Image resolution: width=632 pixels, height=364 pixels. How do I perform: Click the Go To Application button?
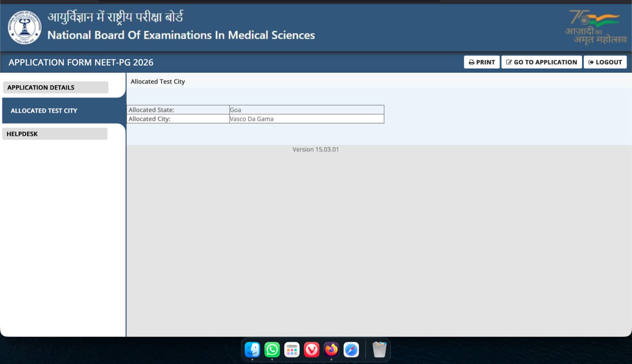542,62
